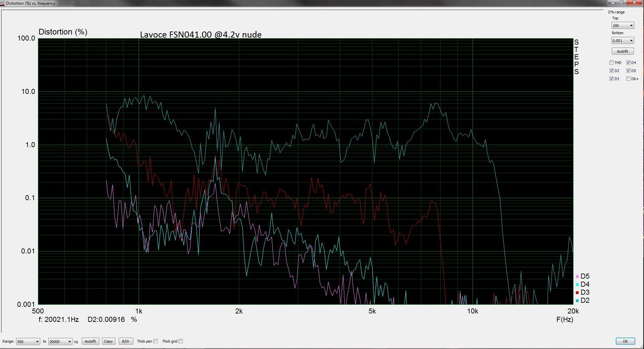The height and width of the screenshot is (349, 644).
Task: Click the 10.0 distortion axis label
Action: click(x=28, y=92)
